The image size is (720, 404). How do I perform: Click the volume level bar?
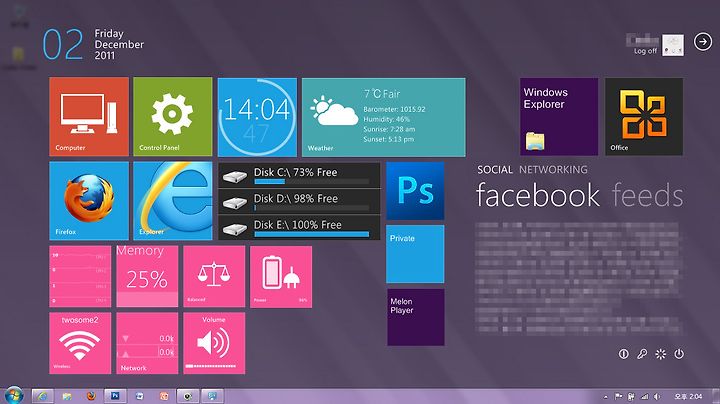[211, 366]
